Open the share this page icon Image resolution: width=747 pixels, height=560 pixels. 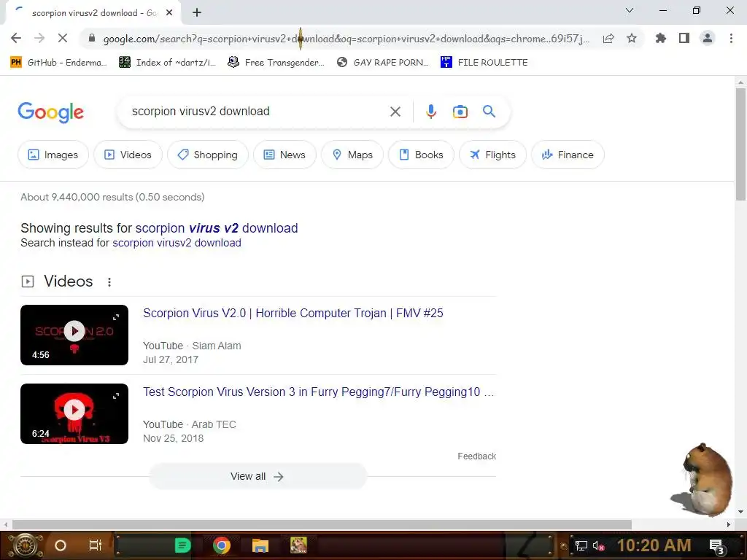point(608,39)
